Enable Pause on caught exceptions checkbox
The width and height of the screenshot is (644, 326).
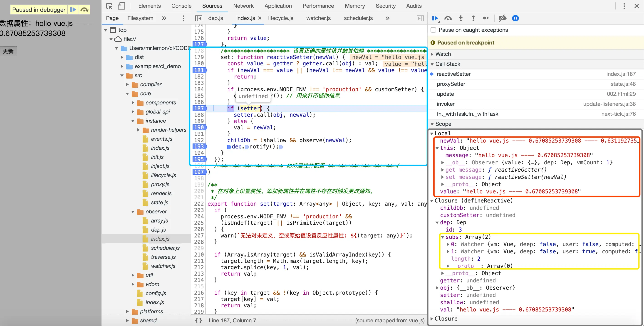click(x=433, y=30)
